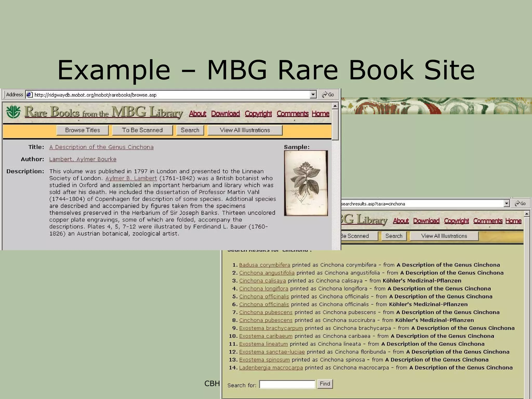Click scroll up arrow in browse window
The width and height of the screenshot is (532, 399).
coord(335,106)
